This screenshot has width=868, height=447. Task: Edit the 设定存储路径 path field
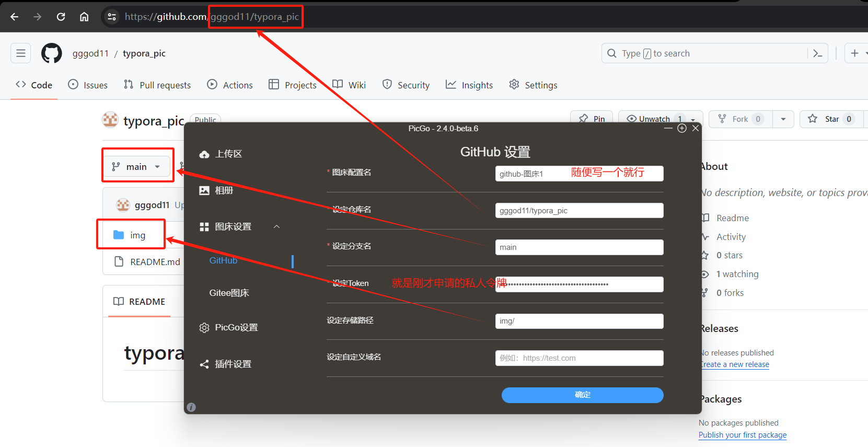[x=579, y=321]
